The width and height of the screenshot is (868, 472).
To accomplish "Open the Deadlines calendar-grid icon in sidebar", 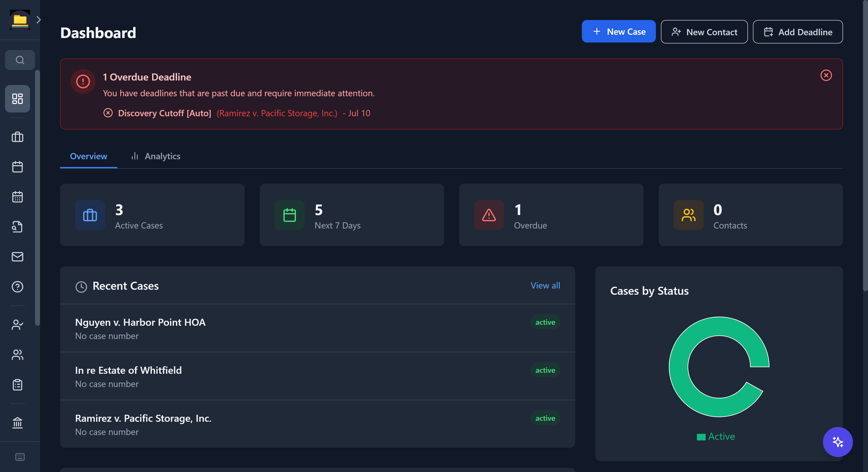I will tap(18, 196).
